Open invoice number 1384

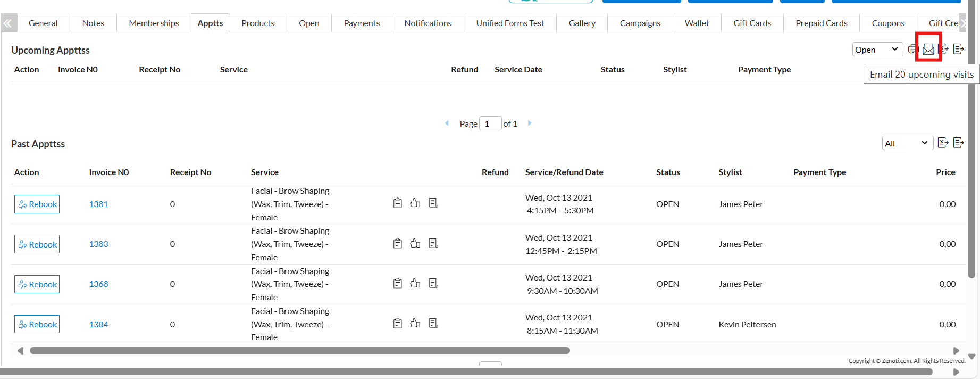pyautogui.click(x=99, y=324)
